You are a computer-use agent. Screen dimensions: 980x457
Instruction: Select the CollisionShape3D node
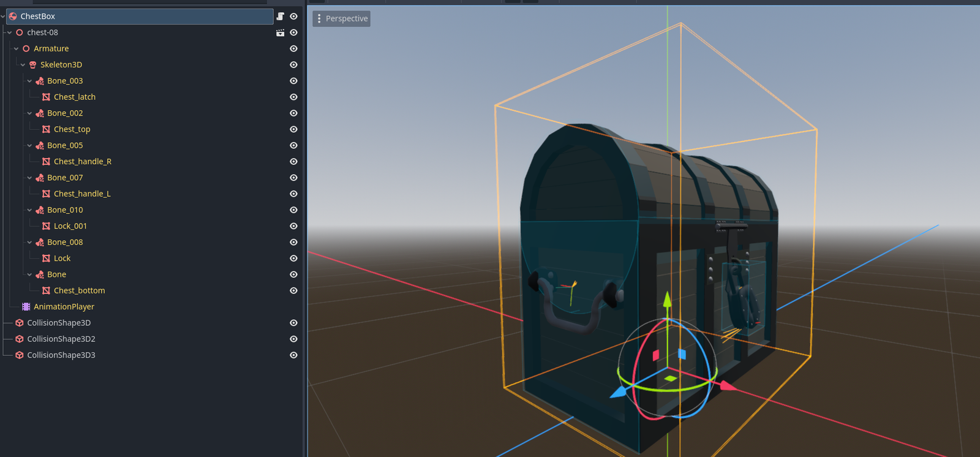[59, 323]
